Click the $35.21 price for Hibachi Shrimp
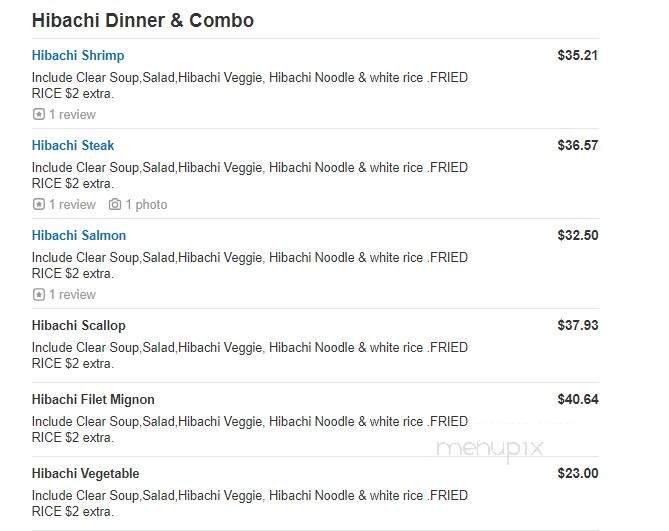The image size is (669, 531). 577,56
